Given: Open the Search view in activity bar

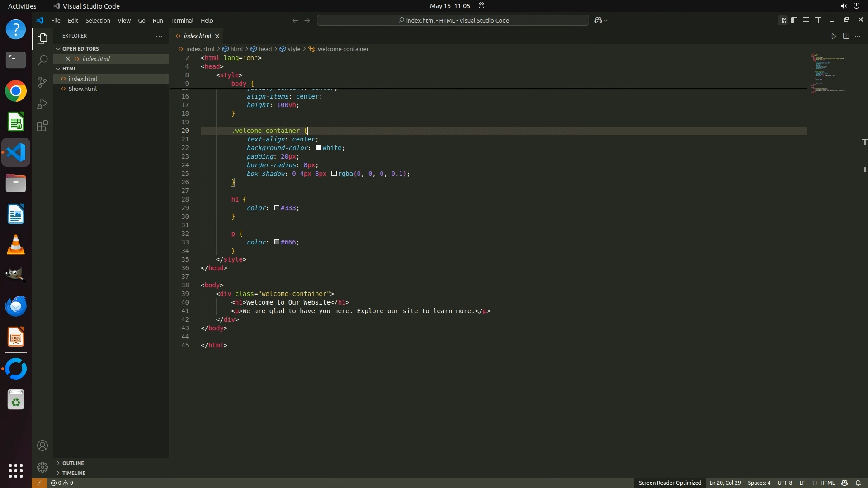Looking at the screenshot, I should 42,60.
